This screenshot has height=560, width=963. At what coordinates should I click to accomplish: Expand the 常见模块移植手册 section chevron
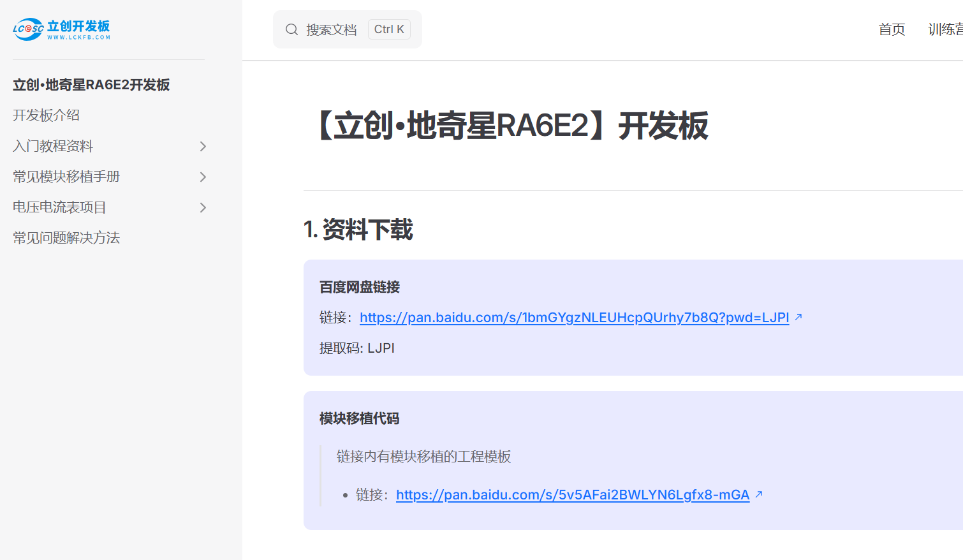click(x=203, y=177)
